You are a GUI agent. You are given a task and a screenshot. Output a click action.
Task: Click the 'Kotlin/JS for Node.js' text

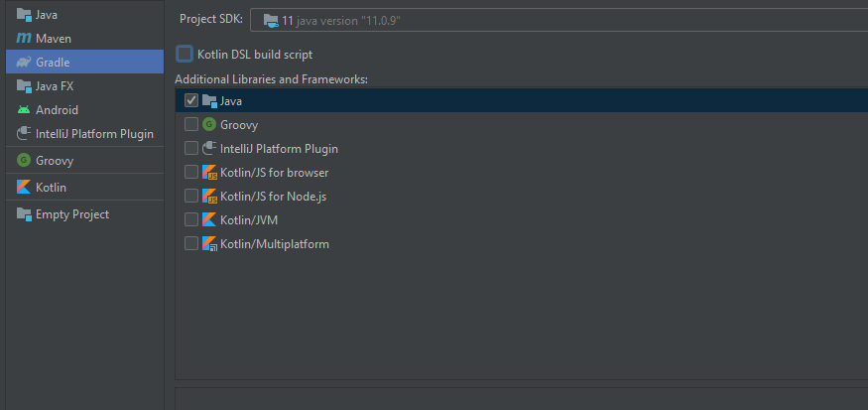click(x=274, y=197)
